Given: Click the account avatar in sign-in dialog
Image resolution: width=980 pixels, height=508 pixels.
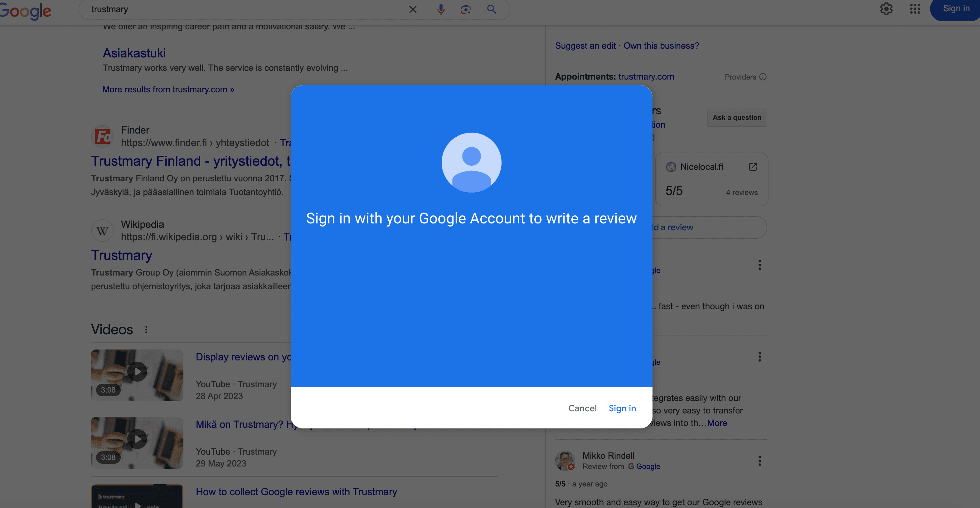Looking at the screenshot, I should coord(471,163).
